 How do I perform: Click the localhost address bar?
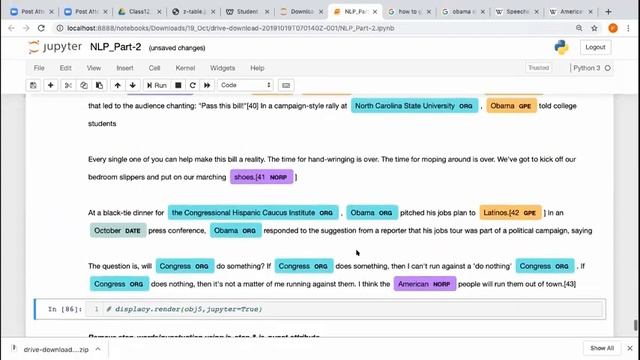(x=231, y=28)
